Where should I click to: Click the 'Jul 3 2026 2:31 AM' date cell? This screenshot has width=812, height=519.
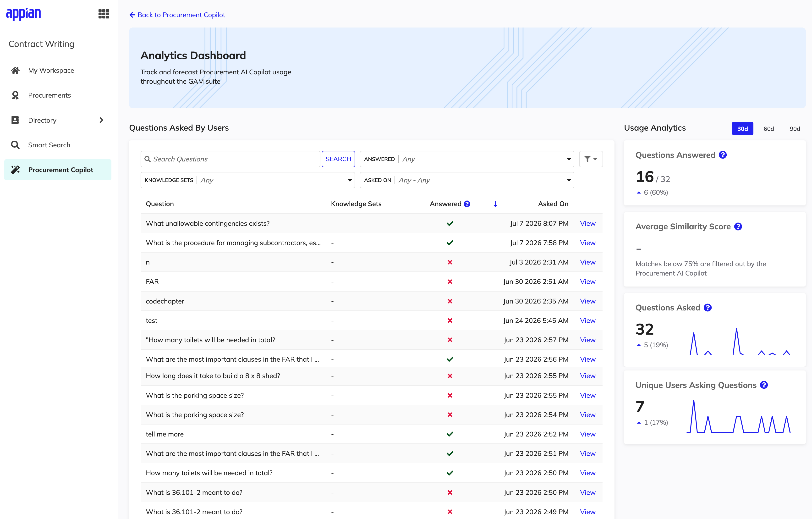(539, 262)
